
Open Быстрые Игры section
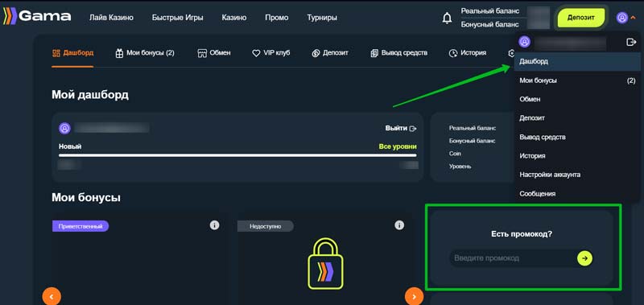point(177,18)
